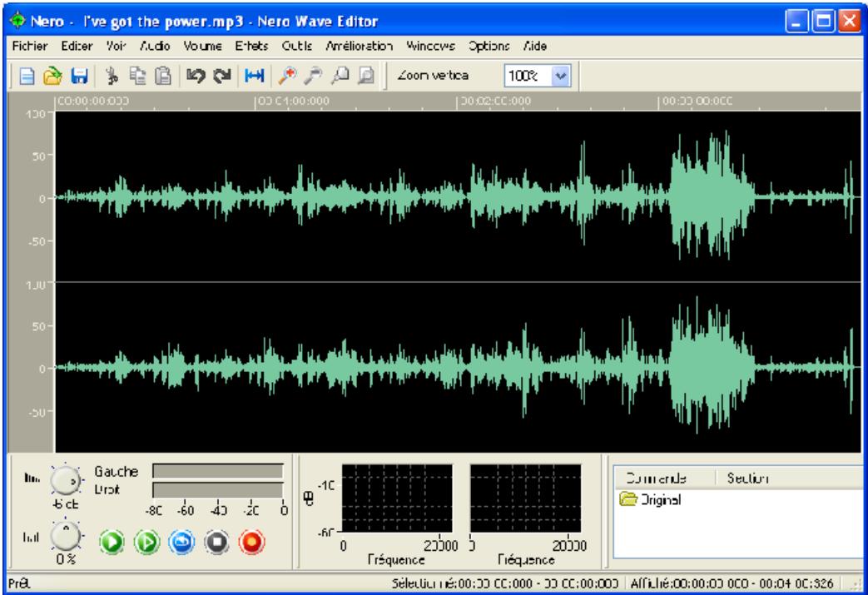Click the Zoom vertical label
Screen dimensions: 868x595
coord(433,75)
